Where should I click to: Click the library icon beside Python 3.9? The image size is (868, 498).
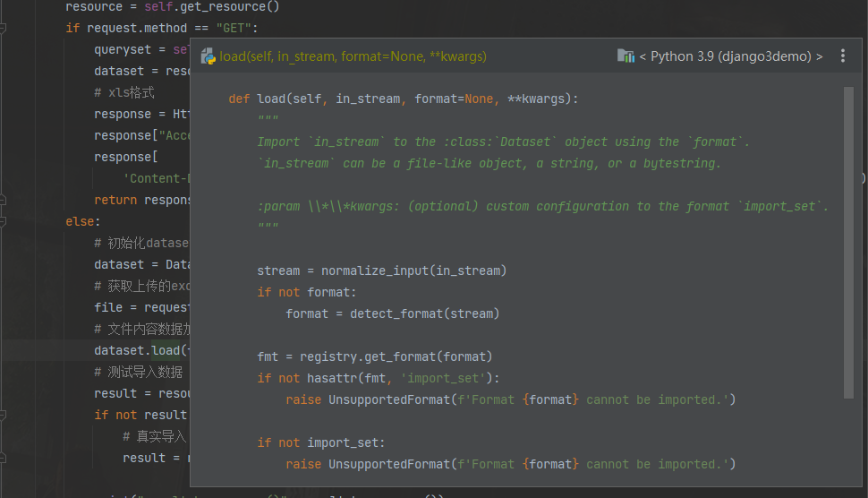[625, 56]
